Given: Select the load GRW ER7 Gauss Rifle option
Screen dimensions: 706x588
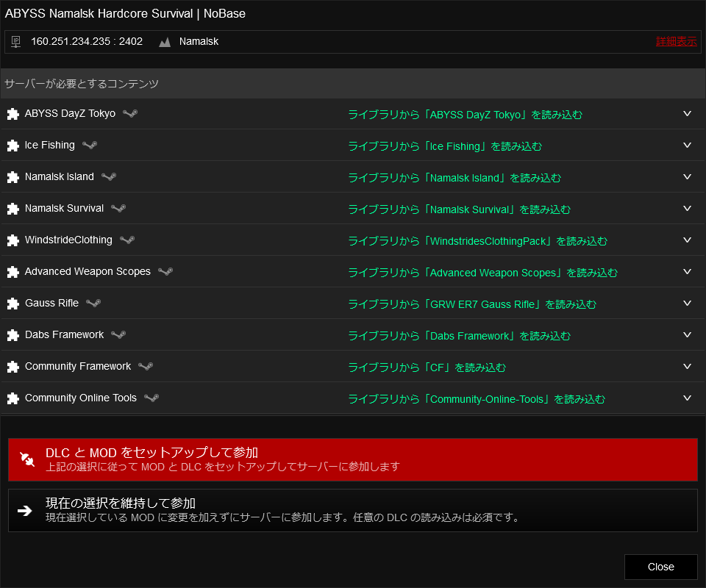Looking at the screenshot, I should 472,304.
